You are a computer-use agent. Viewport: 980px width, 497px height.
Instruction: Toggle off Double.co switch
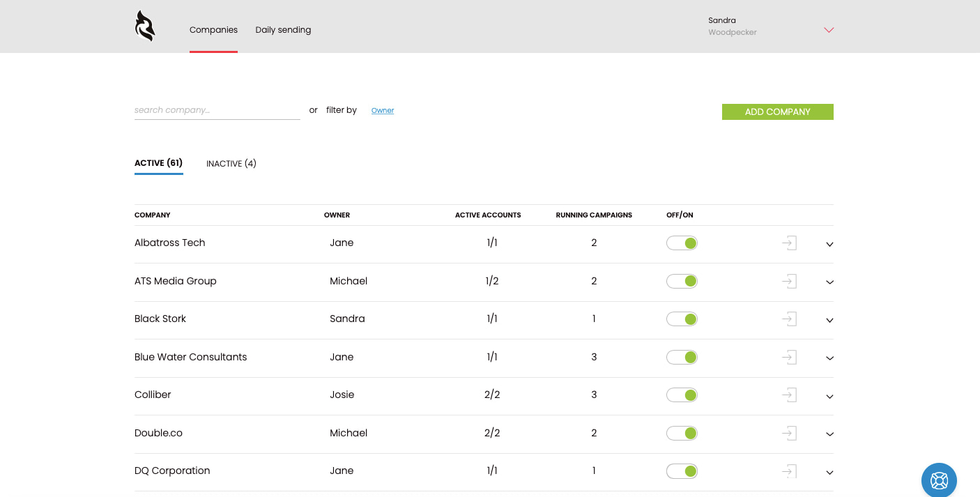[x=682, y=434]
